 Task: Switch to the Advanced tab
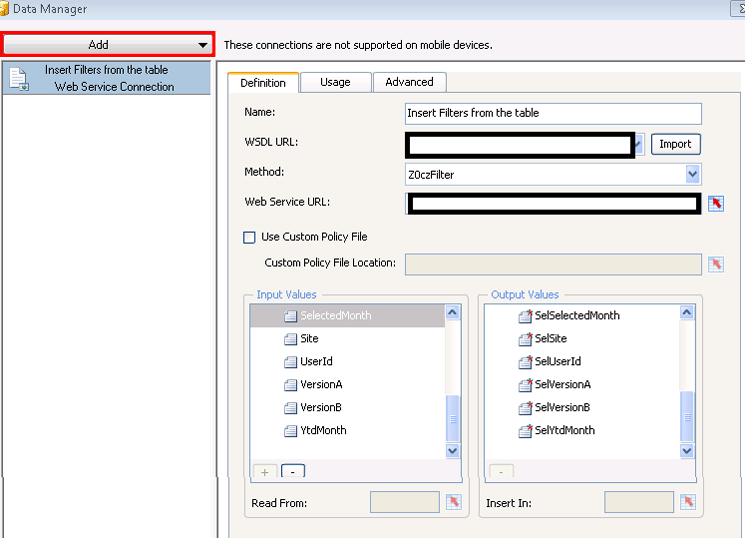[x=409, y=82]
